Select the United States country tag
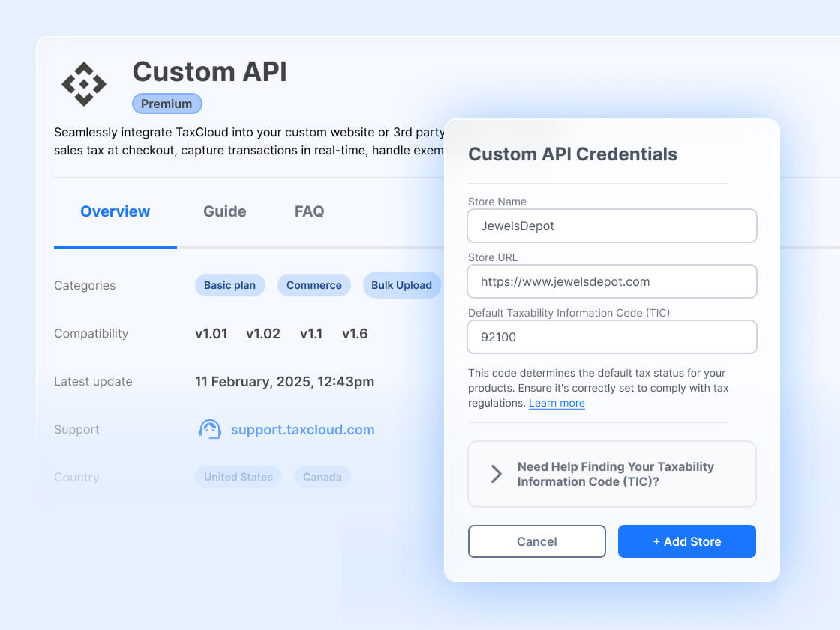840x630 pixels. coord(238,477)
